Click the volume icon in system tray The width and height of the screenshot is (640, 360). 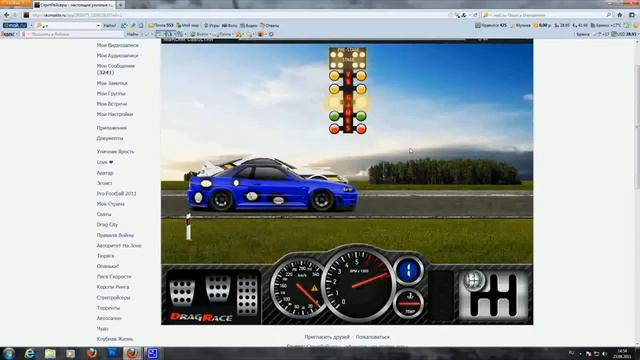(604, 354)
